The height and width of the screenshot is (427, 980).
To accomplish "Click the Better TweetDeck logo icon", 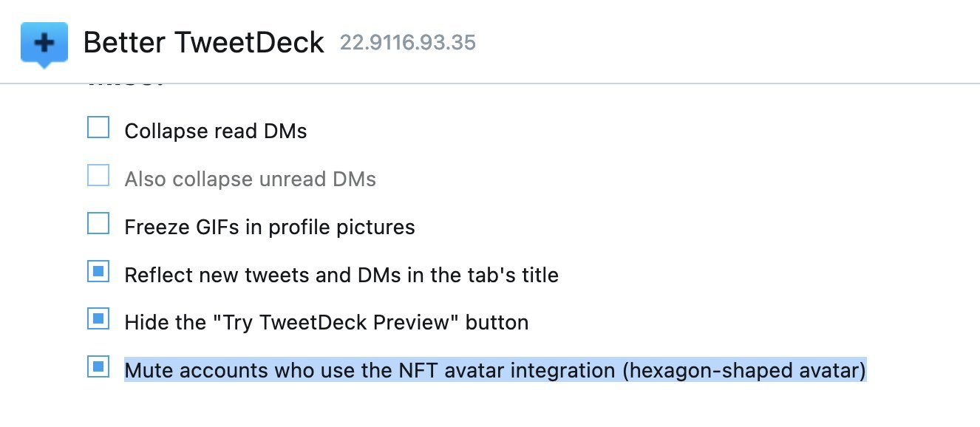I will coord(44,44).
